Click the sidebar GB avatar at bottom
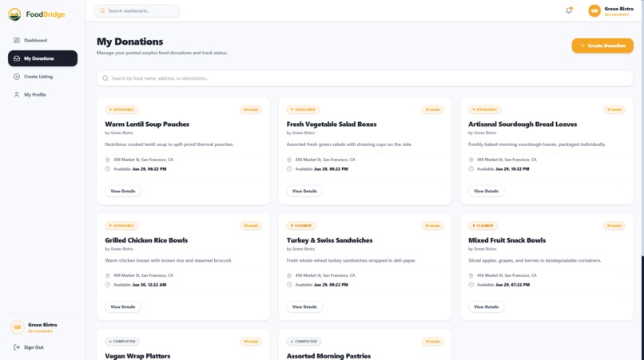This screenshot has width=644, height=360. (18, 327)
